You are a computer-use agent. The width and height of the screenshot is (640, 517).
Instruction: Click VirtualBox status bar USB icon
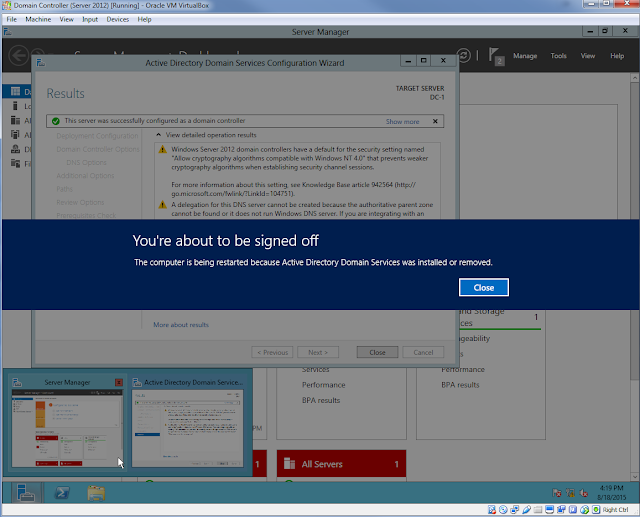(x=526, y=510)
